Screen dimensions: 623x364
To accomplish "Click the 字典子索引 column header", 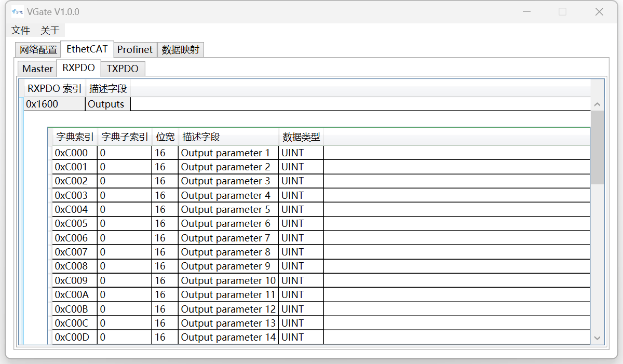I will [125, 137].
